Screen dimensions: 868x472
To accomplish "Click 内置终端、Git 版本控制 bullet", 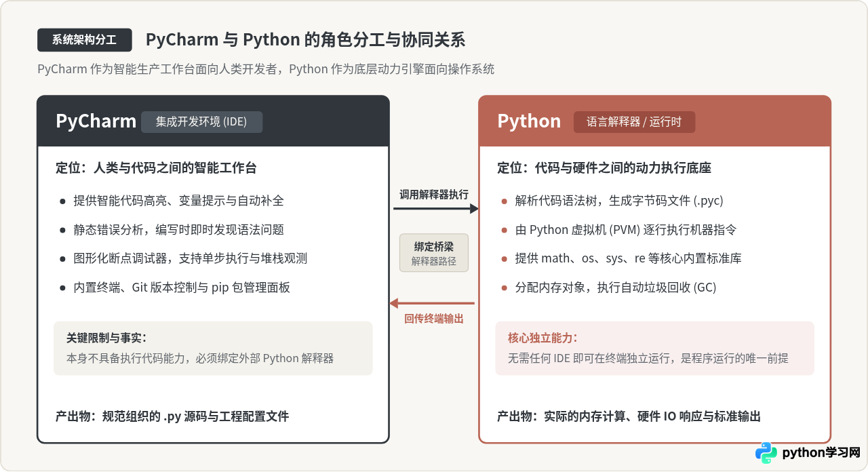I will pos(182,288).
